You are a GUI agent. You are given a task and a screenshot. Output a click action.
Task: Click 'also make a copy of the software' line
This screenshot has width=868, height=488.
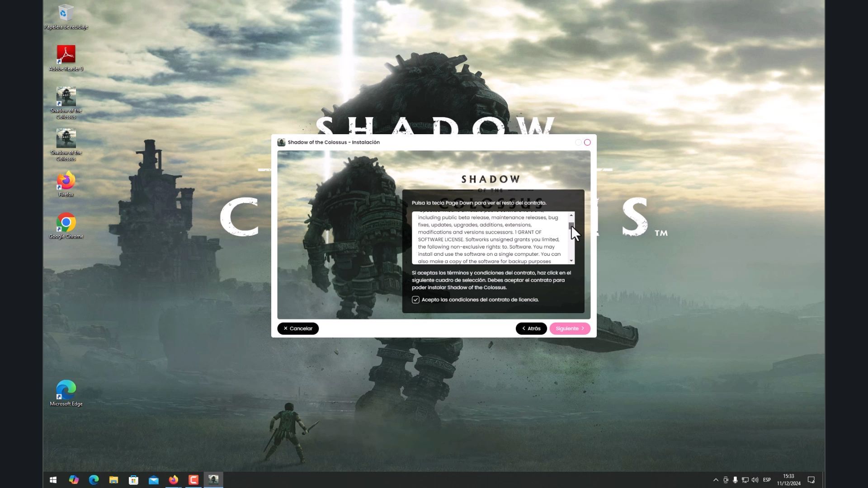tap(484, 261)
